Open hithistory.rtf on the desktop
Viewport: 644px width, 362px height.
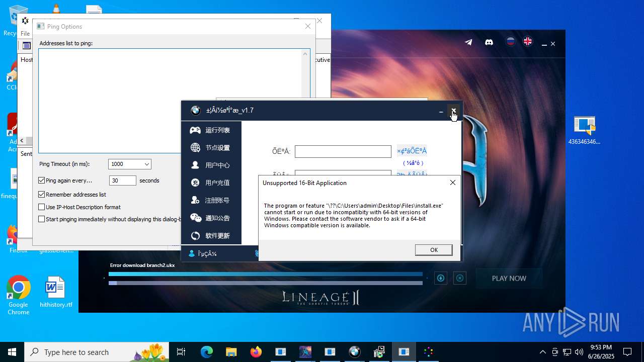[x=55, y=292]
